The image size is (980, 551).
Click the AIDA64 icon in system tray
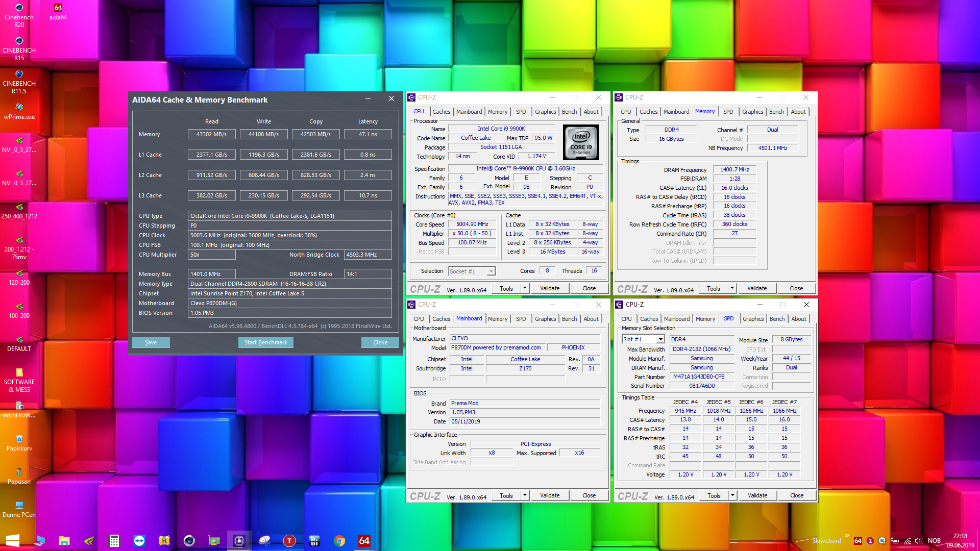tap(858, 541)
